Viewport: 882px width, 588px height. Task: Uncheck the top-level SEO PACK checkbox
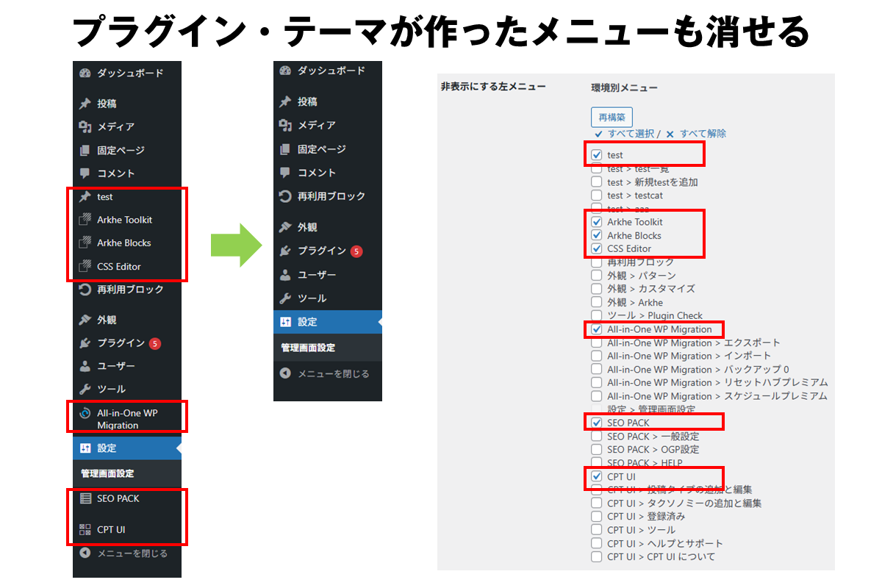(x=597, y=423)
